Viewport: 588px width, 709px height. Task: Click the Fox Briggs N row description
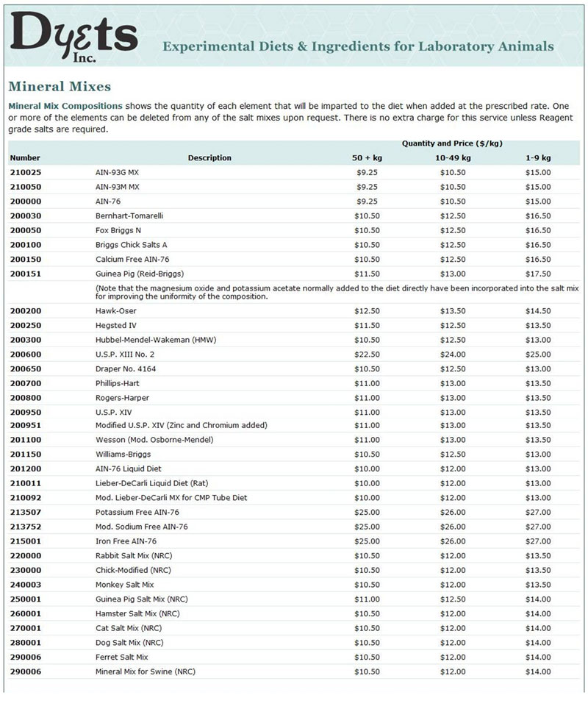point(118,230)
